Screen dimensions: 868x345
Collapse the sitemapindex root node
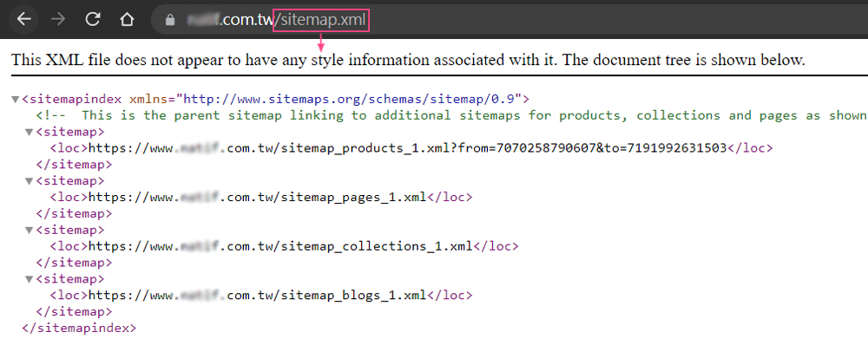tap(15, 100)
